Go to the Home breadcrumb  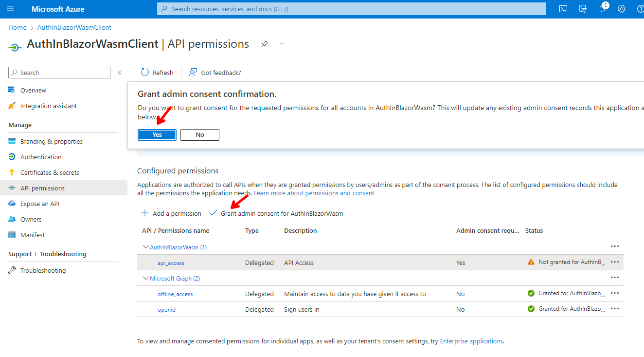(17, 27)
